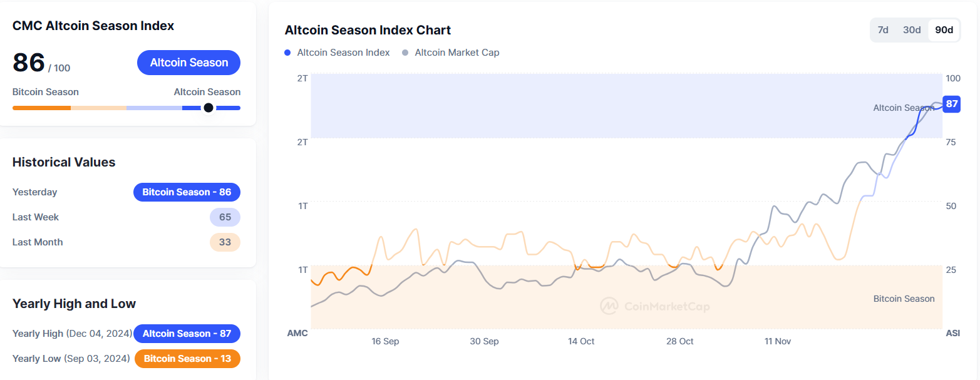Switch the chart to the 7d range
The image size is (980, 380).
tap(883, 30)
